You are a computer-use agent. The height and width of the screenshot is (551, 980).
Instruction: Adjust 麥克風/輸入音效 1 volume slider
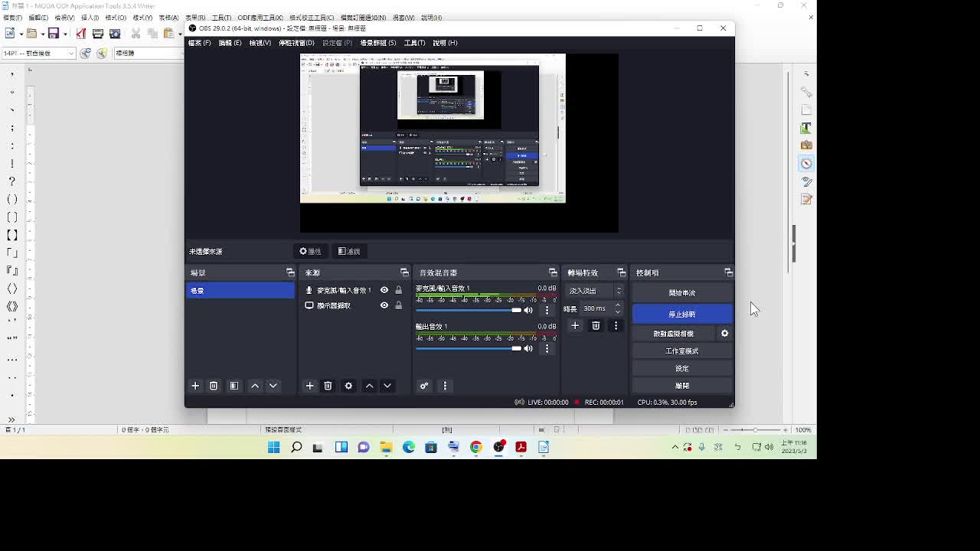pos(469,310)
